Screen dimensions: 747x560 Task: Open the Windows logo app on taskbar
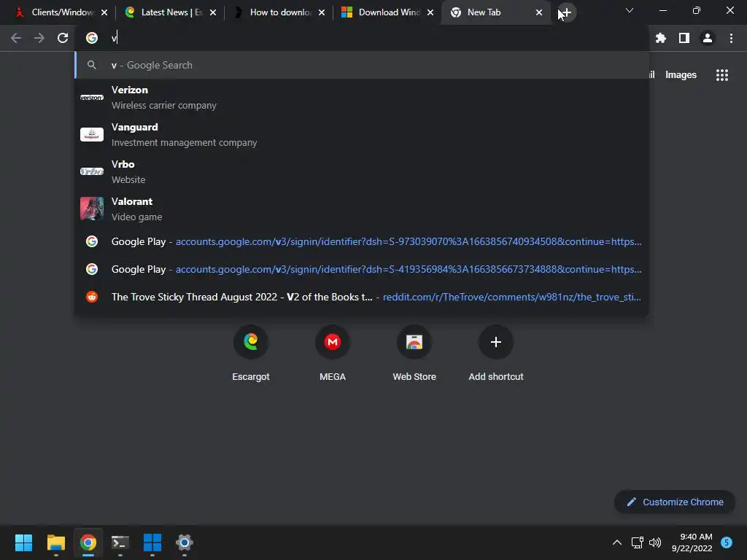tap(152, 542)
